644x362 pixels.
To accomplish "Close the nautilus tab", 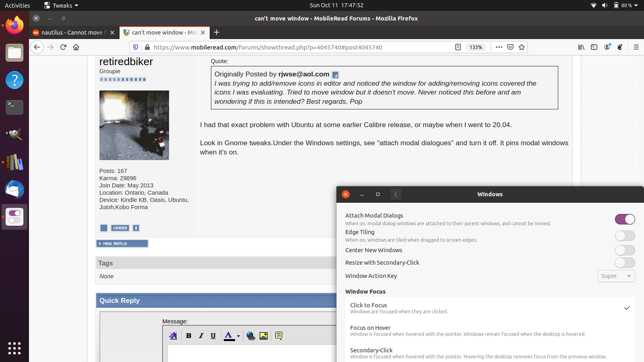I will (112, 33).
